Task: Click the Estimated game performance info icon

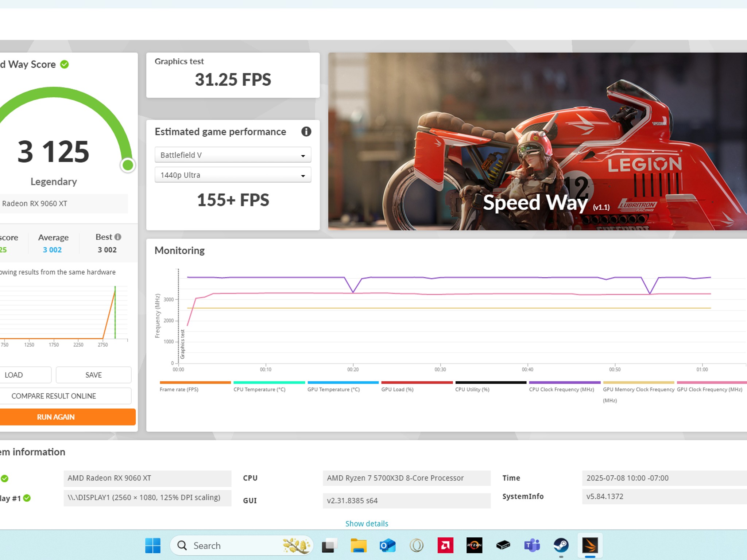Action: 306,132
